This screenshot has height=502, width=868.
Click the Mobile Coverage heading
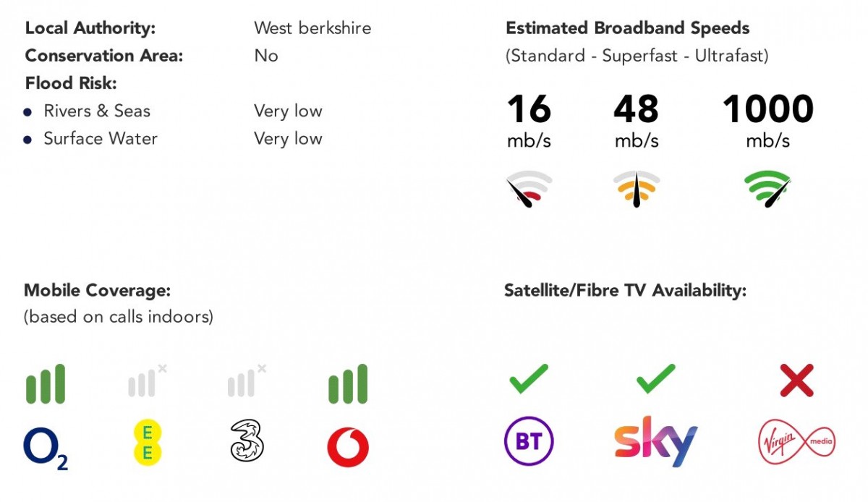pyautogui.click(x=98, y=290)
